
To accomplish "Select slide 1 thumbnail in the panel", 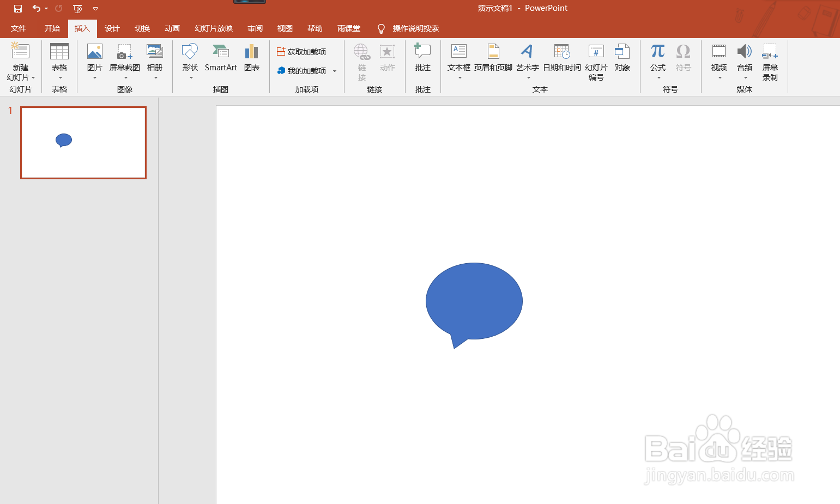I will click(x=83, y=143).
